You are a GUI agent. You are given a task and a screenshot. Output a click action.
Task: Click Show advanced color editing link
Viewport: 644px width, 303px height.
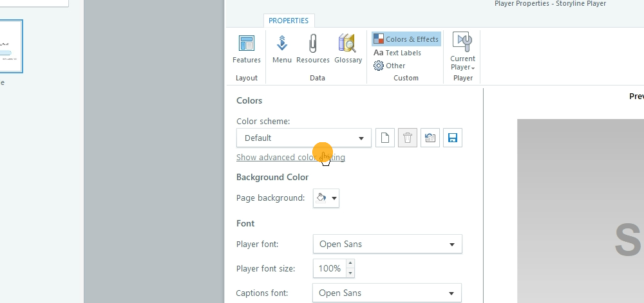[x=290, y=158]
